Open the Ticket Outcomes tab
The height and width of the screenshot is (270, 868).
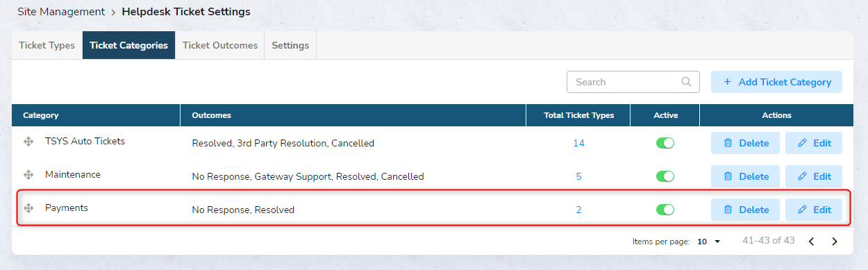(x=220, y=45)
